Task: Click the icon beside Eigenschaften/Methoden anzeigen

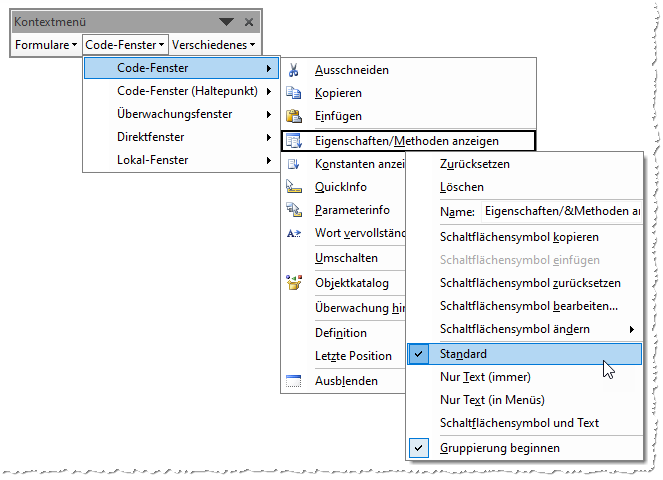Action: (294, 141)
